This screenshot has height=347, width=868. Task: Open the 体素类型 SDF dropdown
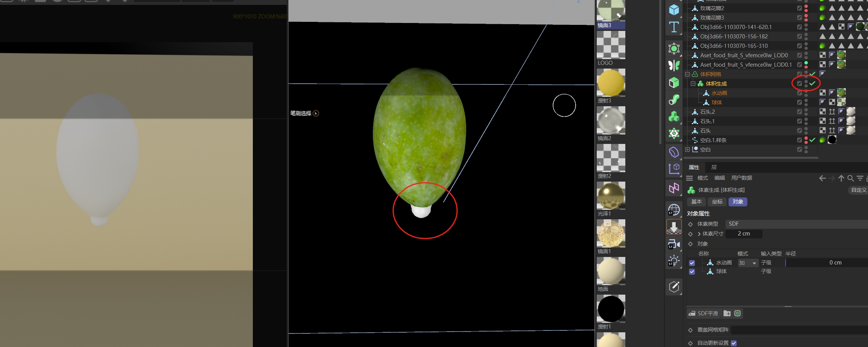click(x=797, y=224)
